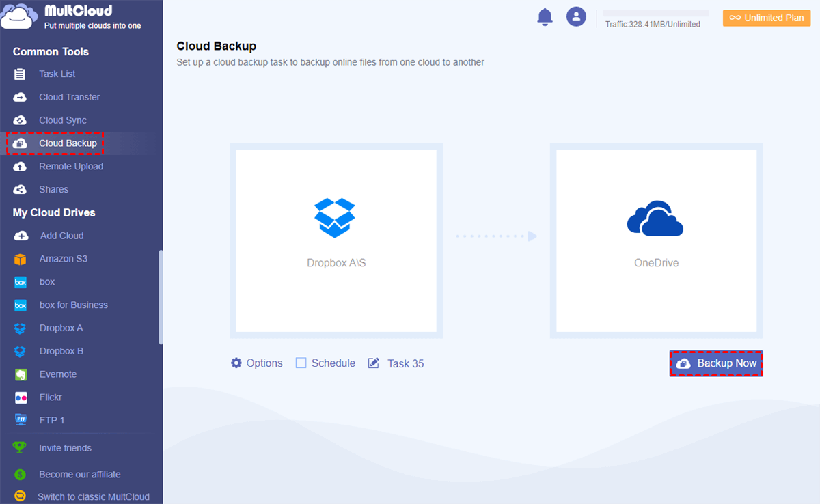820x504 pixels.
Task: Click the affiliate dollar icon
Action: pos(20,475)
